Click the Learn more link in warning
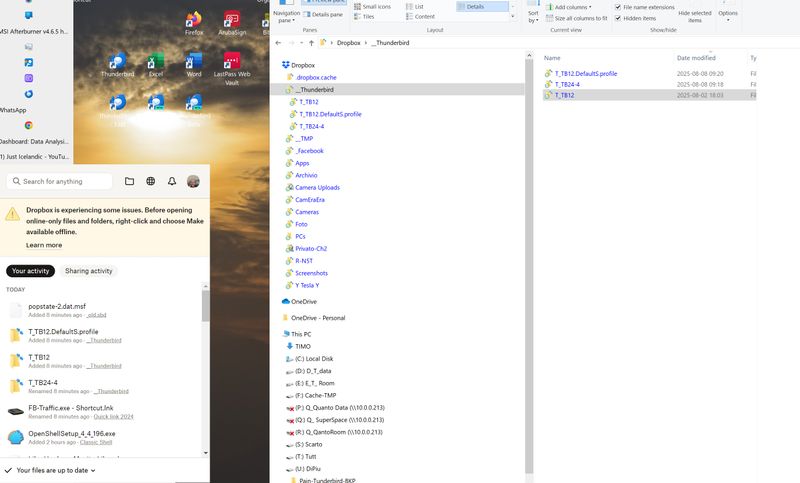 click(44, 245)
